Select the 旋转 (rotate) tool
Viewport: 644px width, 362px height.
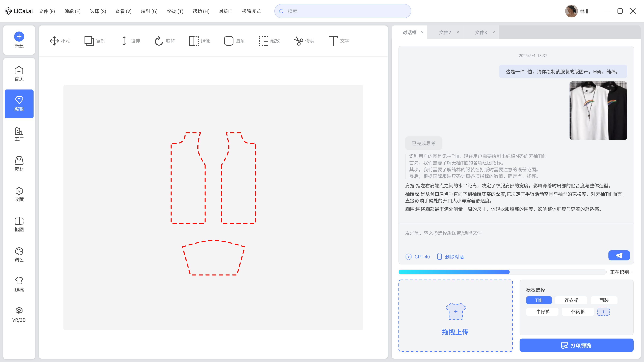(165, 41)
